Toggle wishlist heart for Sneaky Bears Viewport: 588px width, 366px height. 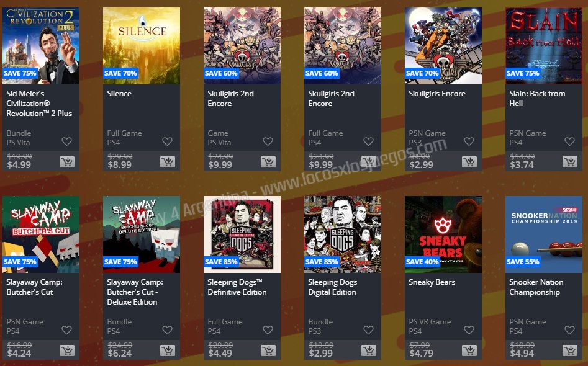point(469,330)
